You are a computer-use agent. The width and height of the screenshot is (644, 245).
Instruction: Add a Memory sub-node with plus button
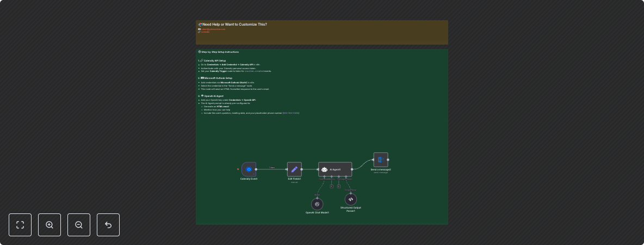click(331, 186)
